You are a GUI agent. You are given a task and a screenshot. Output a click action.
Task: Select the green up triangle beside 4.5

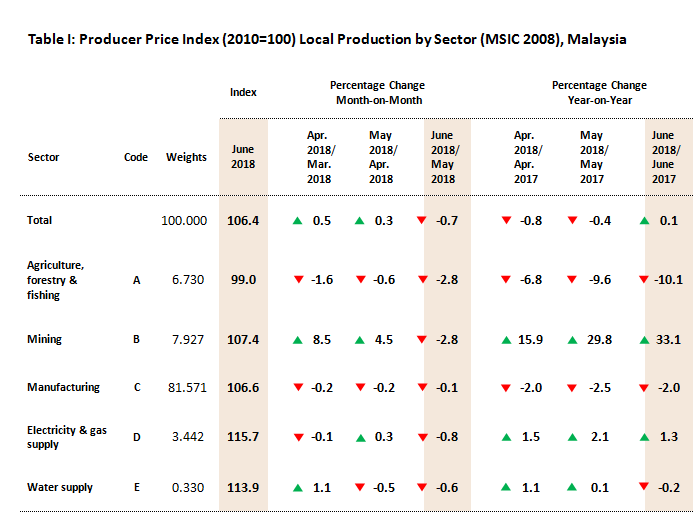click(x=360, y=340)
